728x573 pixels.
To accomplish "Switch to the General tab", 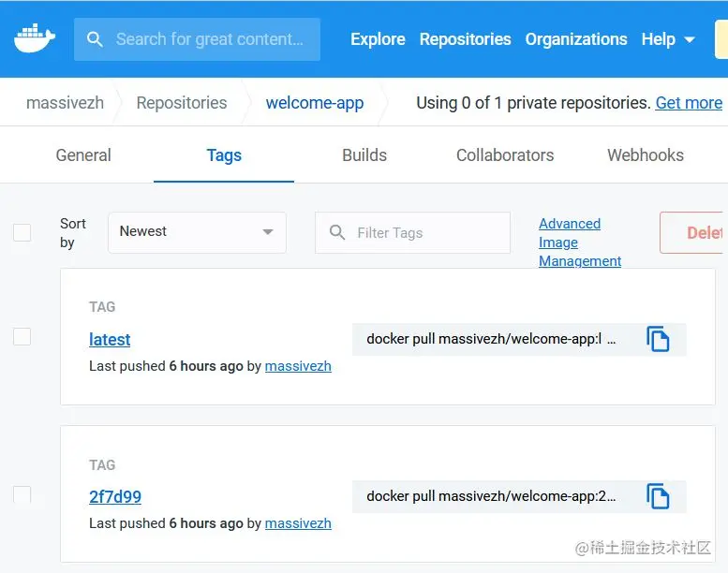I will coord(83,155).
